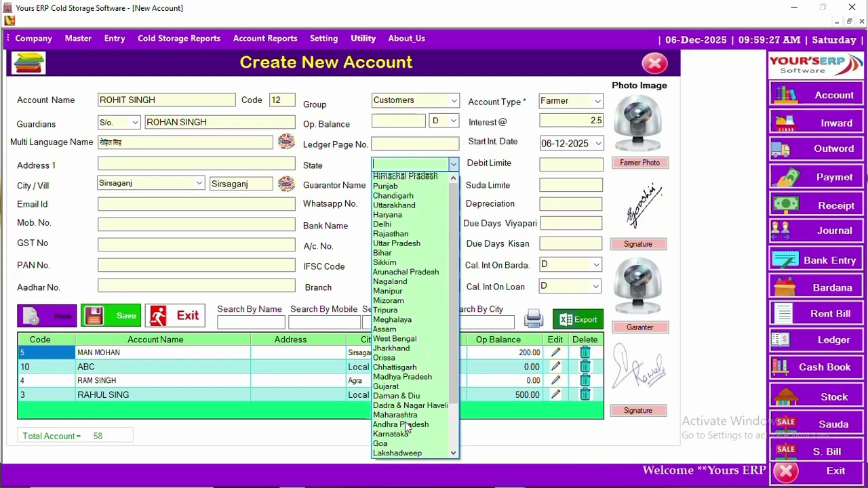This screenshot has width=868, height=488.
Task: Open the Cal. Int On Loan dropdown
Action: pos(596,287)
